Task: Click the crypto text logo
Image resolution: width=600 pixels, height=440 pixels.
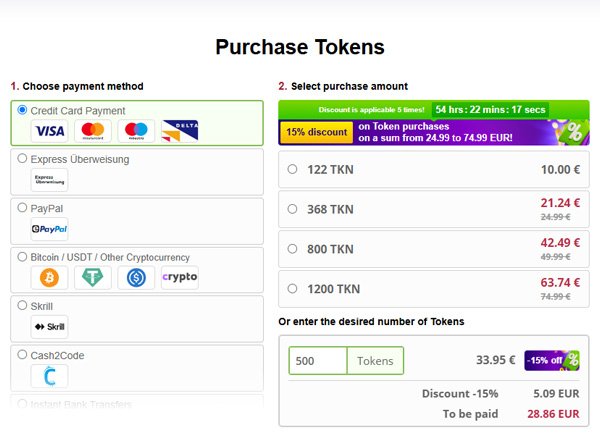Action: click(x=180, y=277)
